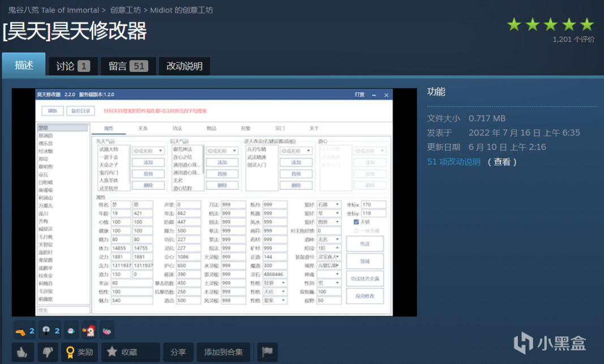Viewport: 604px width, 364px height.
Task: Open the 爱好 dropdown showing 石器
Action: pyautogui.click(x=328, y=204)
